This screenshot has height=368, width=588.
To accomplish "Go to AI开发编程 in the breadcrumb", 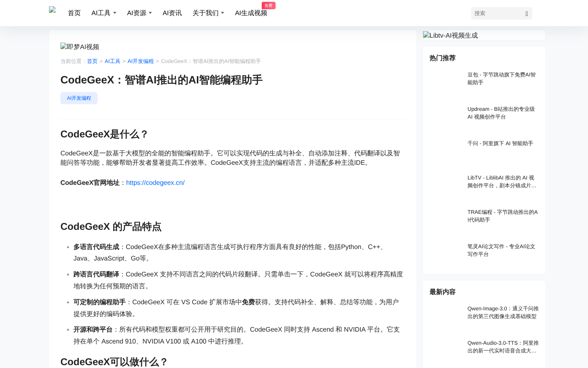I will (x=140, y=61).
